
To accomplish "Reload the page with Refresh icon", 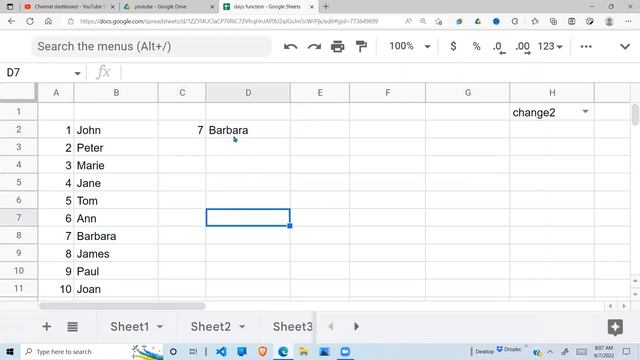I will (30, 21).
